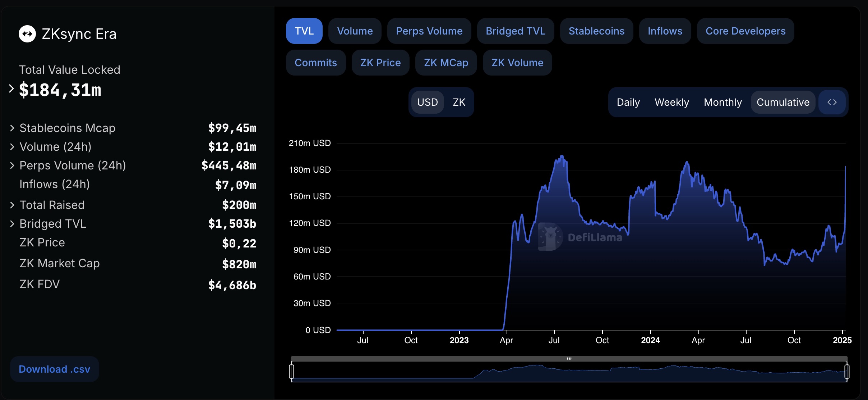868x400 pixels.
Task: Click the 2024 x-axis label
Action: pos(650,340)
